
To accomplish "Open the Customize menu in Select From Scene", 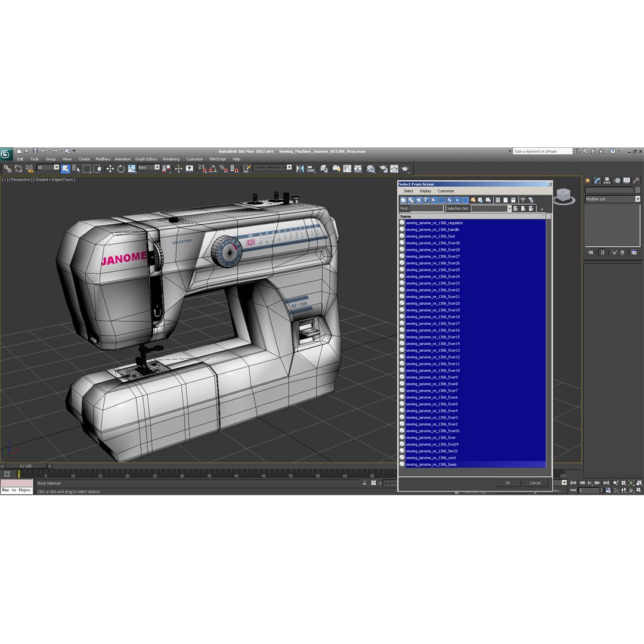I will [445, 191].
